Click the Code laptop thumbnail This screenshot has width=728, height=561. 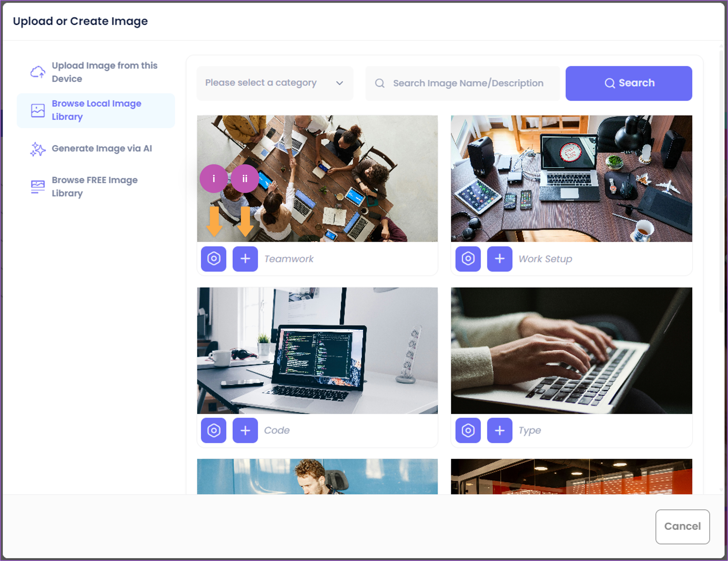point(317,350)
